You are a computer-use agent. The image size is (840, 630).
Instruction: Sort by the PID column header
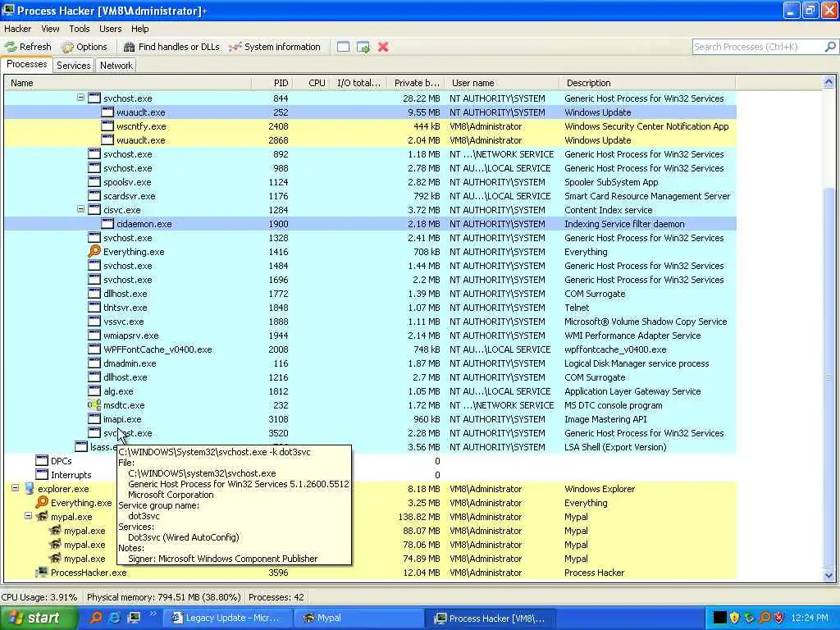tap(272, 83)
